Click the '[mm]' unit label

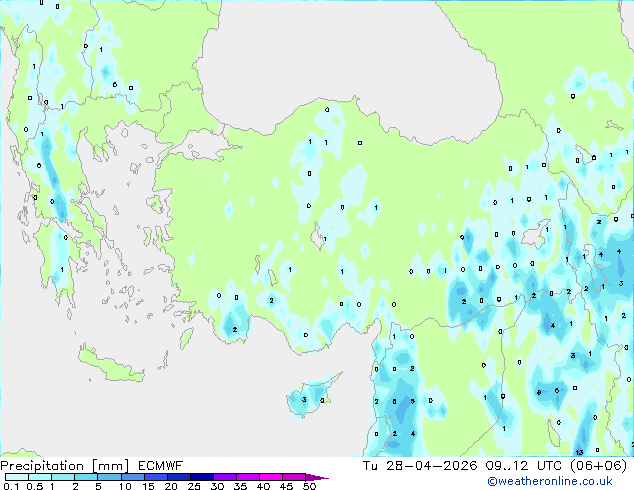click(x=111, y=466)
